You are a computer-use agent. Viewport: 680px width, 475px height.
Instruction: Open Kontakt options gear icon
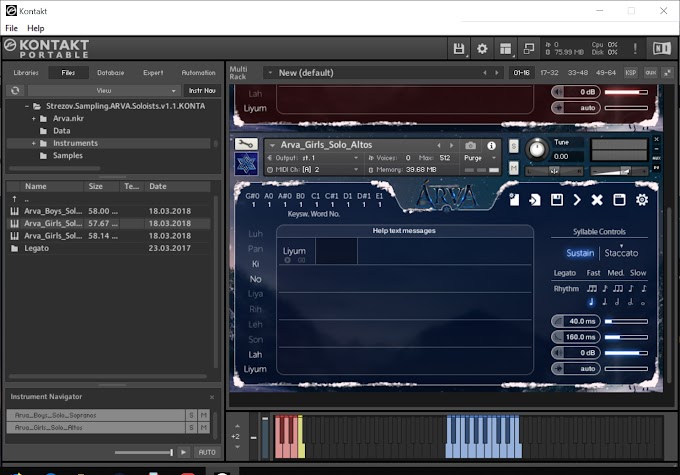click(482, 48)
